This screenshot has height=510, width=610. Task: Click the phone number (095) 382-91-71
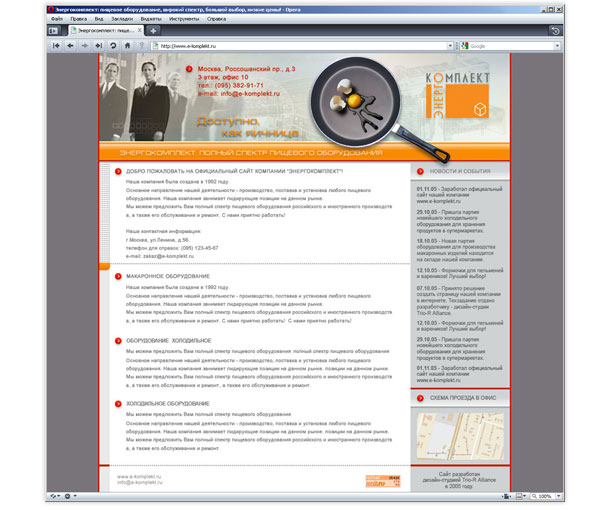[x=238, y=86]
